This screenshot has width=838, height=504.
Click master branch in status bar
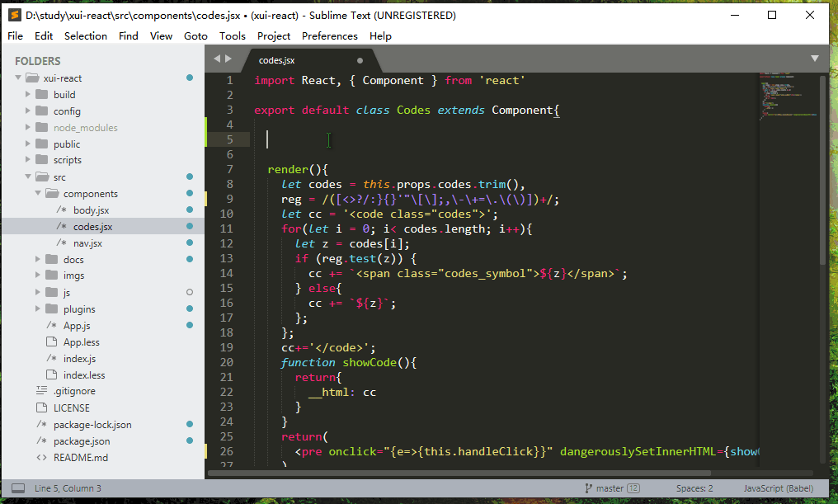pyautogui.click(x=610, y=488)
